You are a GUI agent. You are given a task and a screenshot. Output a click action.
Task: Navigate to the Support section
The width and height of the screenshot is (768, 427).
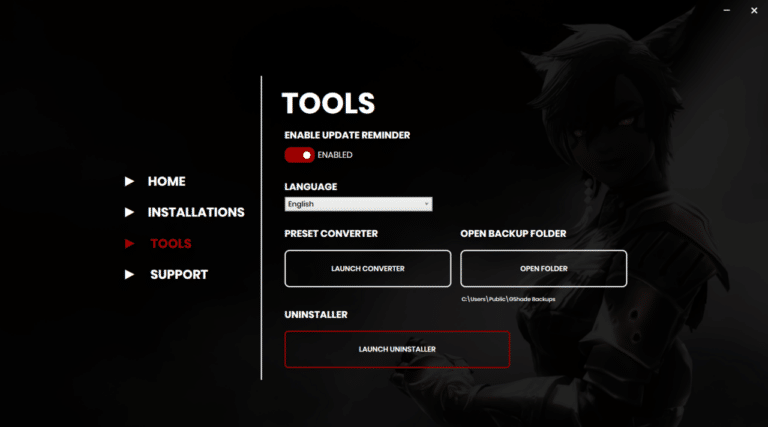(x=179, y=274)
